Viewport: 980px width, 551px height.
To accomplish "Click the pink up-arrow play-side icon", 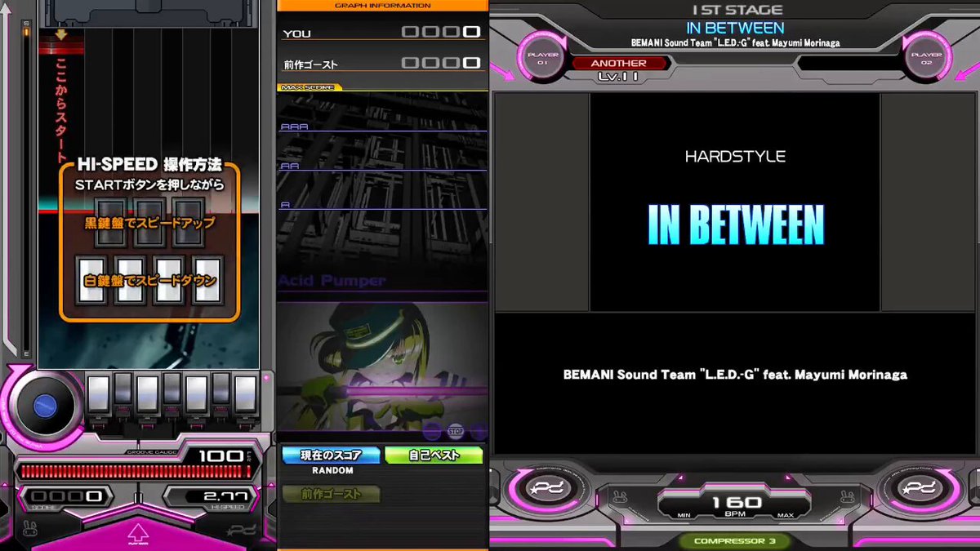I will click(138, 535).
